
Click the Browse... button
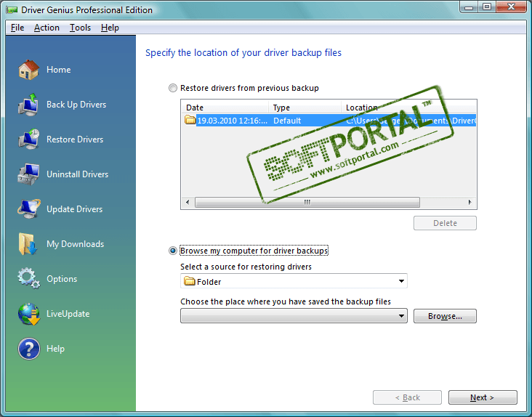[445, 316]
